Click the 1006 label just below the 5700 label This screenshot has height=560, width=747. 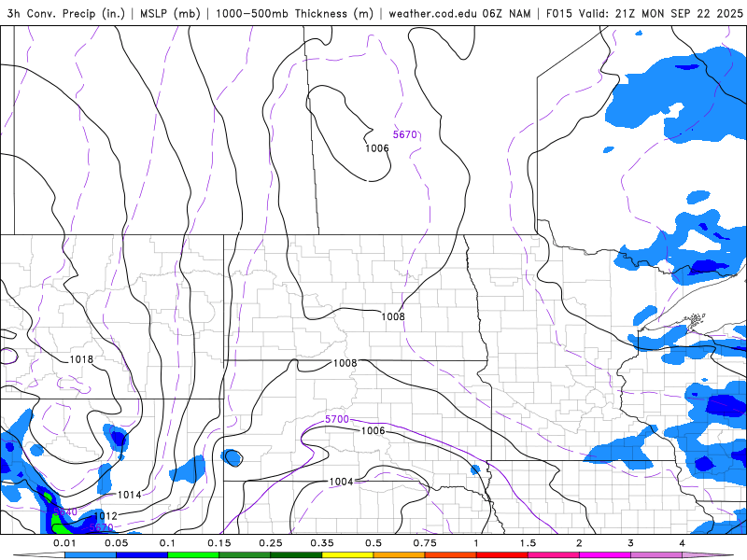tap(373, 431)
